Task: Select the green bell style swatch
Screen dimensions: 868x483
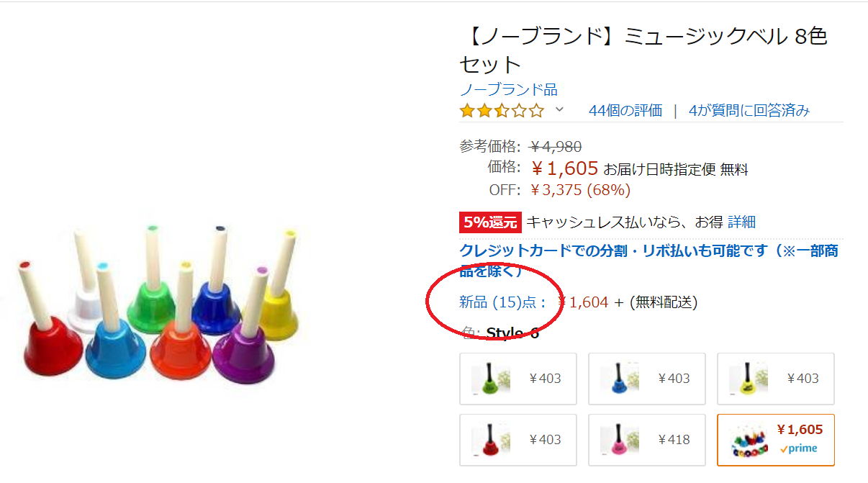Action: click(x=517, y=379)
